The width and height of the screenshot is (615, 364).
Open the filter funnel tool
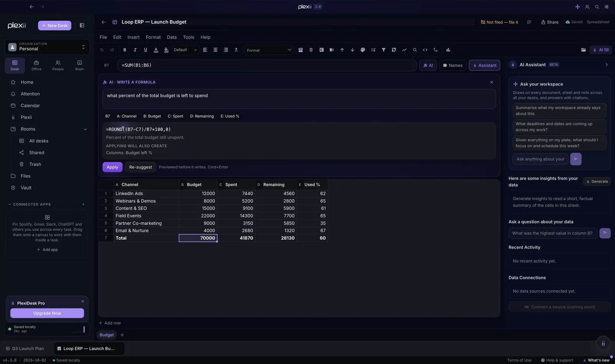pyautogui.click(x=384, y=50)
